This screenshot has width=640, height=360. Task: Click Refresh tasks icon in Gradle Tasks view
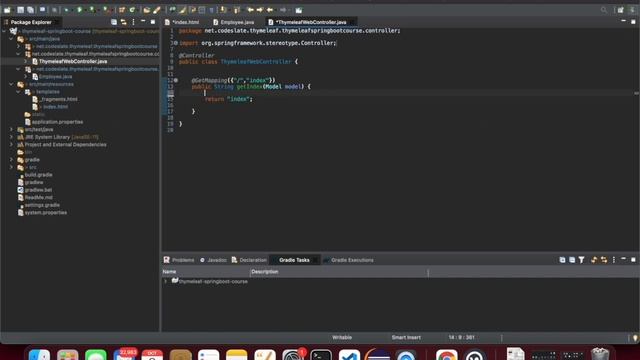(594, 260)
